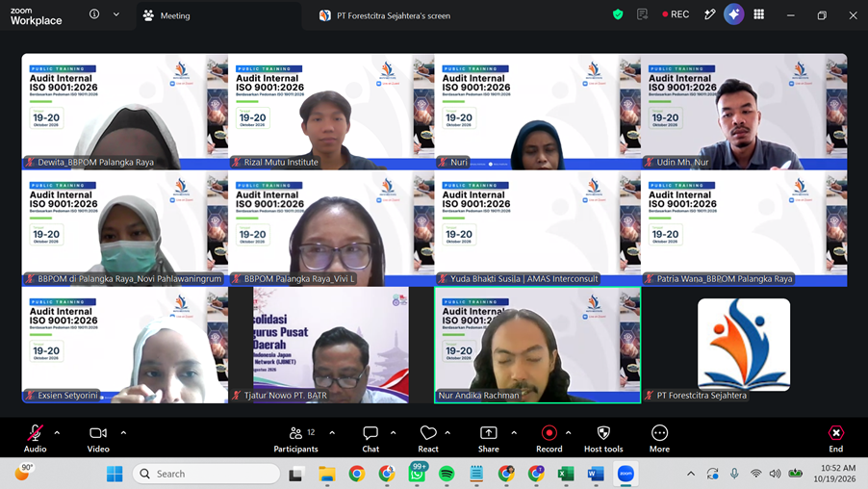Image resolution: width=868 pixels, height=489 pixels.
Task: Unmute using the Audio microphone button
Action: coord(35,439)
